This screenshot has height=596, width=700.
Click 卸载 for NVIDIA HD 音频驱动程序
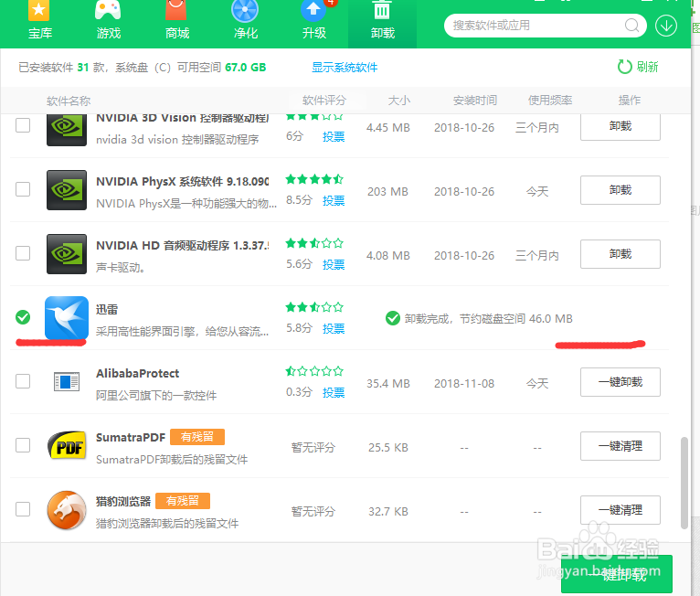pos(620,254)
